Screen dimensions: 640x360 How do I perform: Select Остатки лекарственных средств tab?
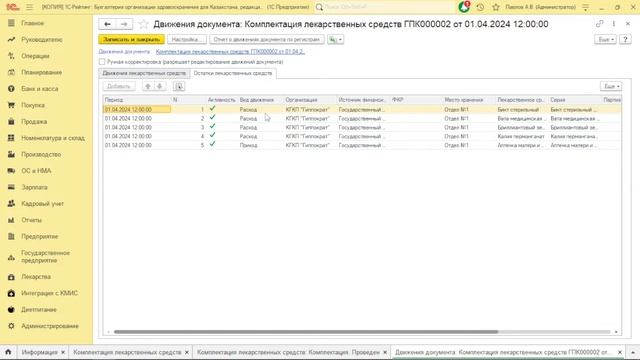pyautogui.click(x=233, y=73)
